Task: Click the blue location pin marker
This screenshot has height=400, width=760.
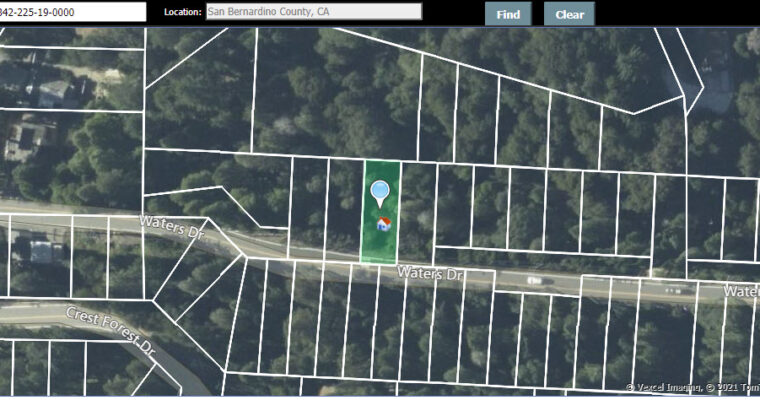Action: click(380, 192)
